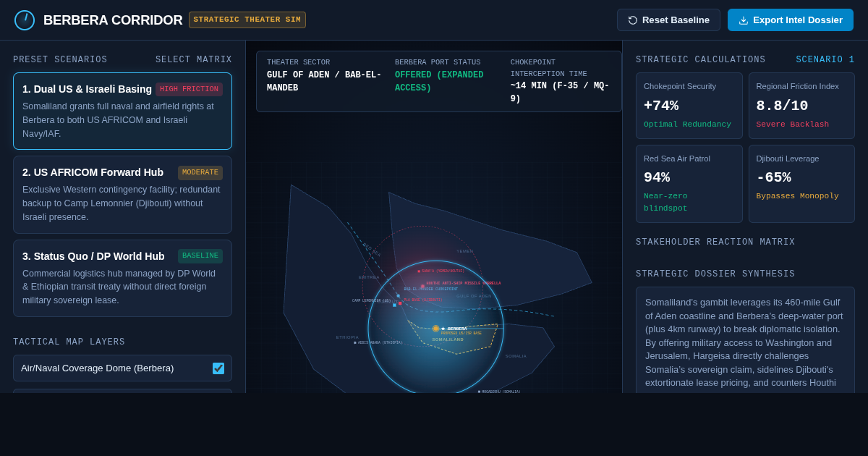Click the GULF OF ADEN / BAB-EL-MANDEB sector value
This screenshot has height=456, width=868.
324,81
